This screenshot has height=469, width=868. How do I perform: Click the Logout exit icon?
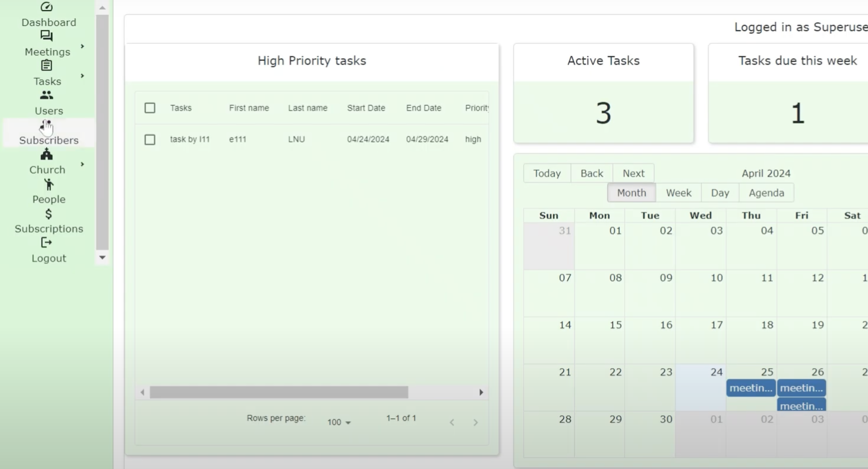click(46, 243)
